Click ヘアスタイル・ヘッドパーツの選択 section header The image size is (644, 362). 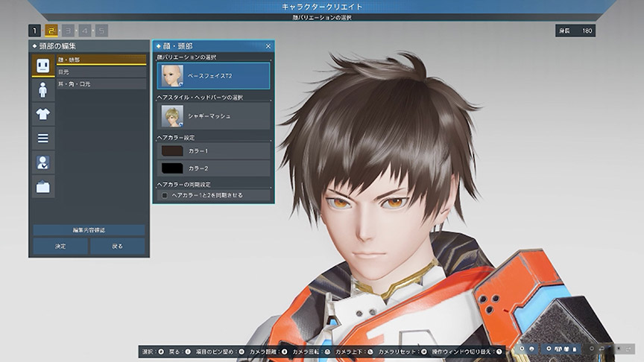pos(200,98)
